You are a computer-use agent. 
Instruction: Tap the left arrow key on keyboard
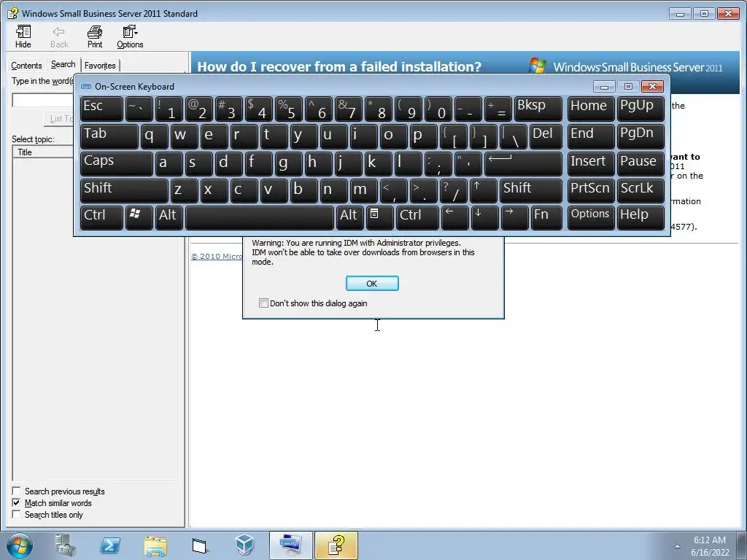(x=455, y=217)
